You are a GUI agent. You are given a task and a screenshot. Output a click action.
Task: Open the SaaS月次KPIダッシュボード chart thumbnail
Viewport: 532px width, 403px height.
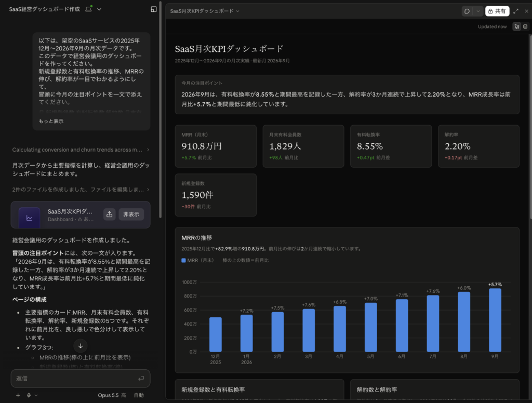click(x=29, y=218)
